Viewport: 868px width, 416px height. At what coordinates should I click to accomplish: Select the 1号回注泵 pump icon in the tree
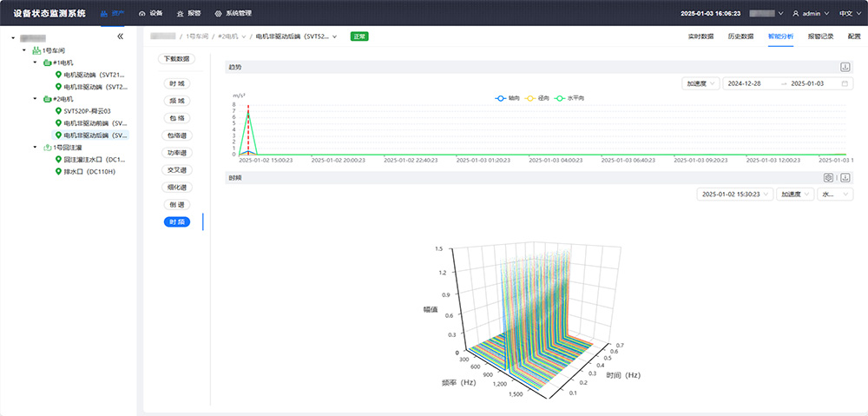[47, 148]
